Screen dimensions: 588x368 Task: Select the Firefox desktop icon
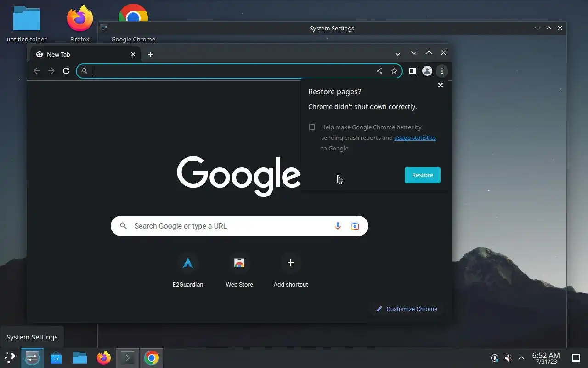(80, 24)
